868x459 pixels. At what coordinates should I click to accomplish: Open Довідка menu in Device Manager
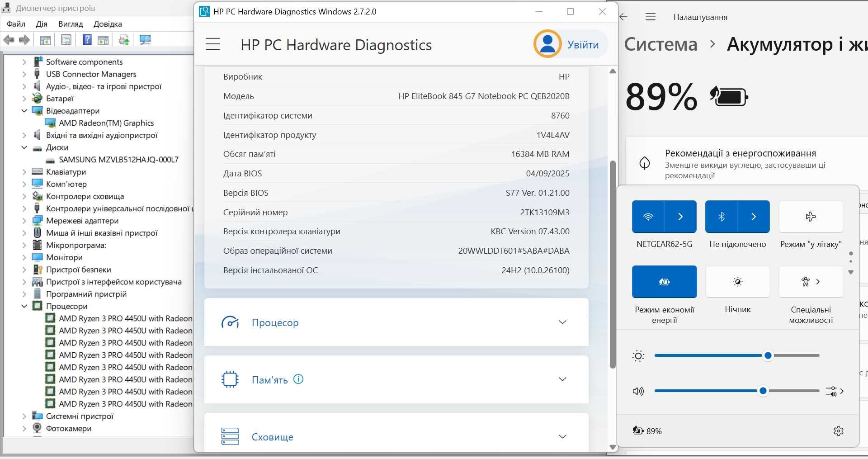(x=108, y=24)
